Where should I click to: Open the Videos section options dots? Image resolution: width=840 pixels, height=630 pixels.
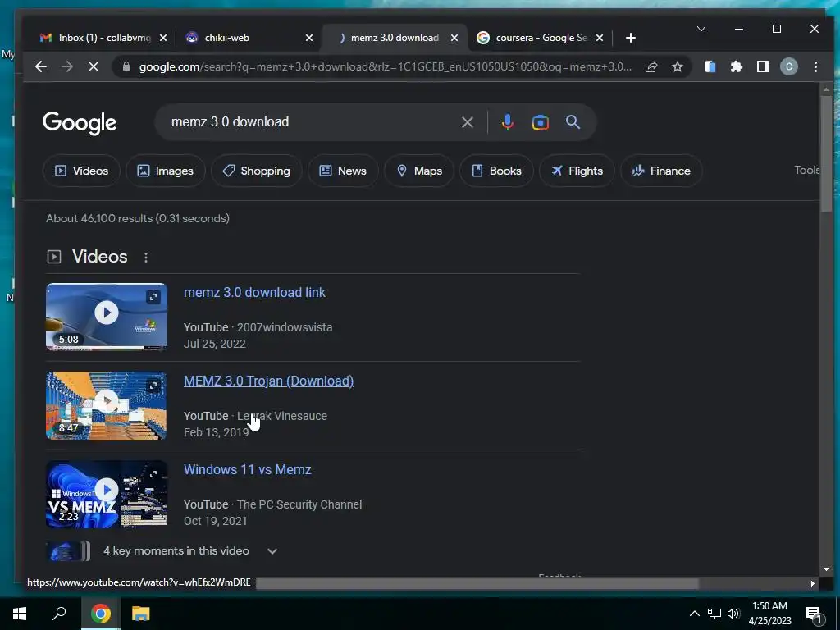pos(146,257)
